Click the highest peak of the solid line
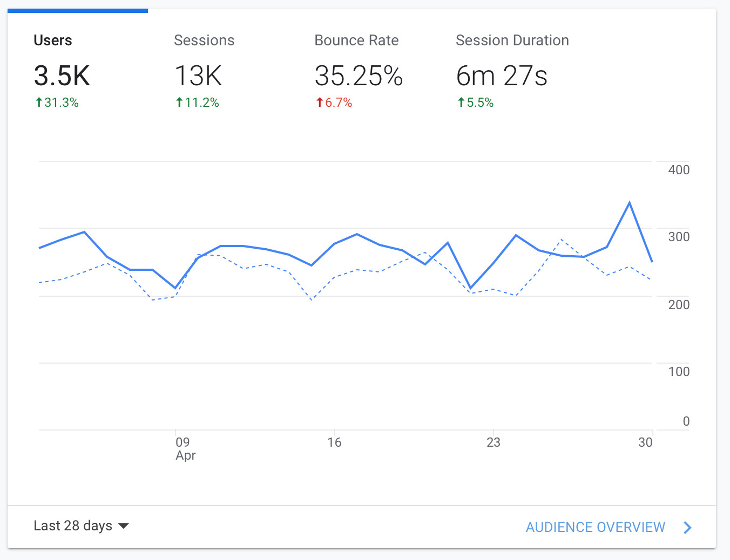This screenshot has width=730, height=560. 630,203
